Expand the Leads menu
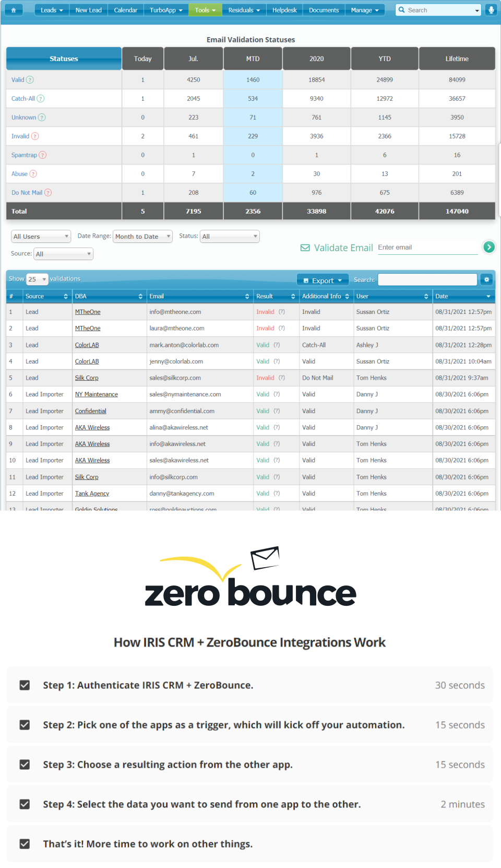501x868 pixels. (52, 10)
